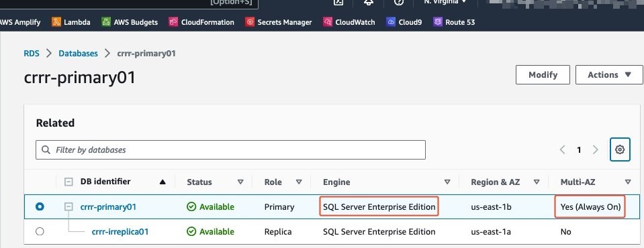
Task: Open the AWS Budgets bookmark
Action: 130,22
